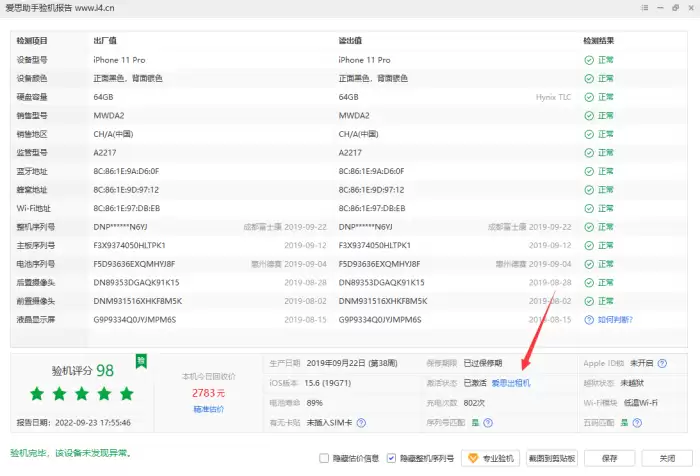700x476 pixels.
Task: Open the 如何判断? link for 液晶显示屏
Action: pyautogui.click(x=615, y=320)
